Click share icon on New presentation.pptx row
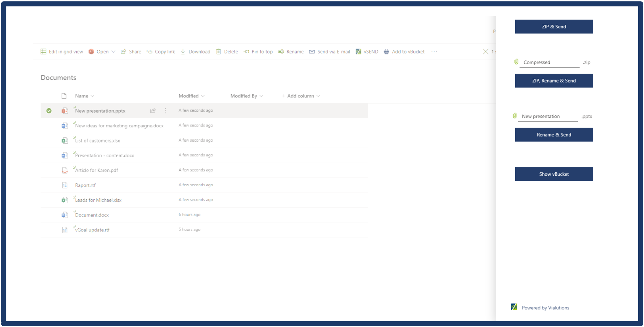The height and width of the screenshot is (327, 644). coord(153,111)
